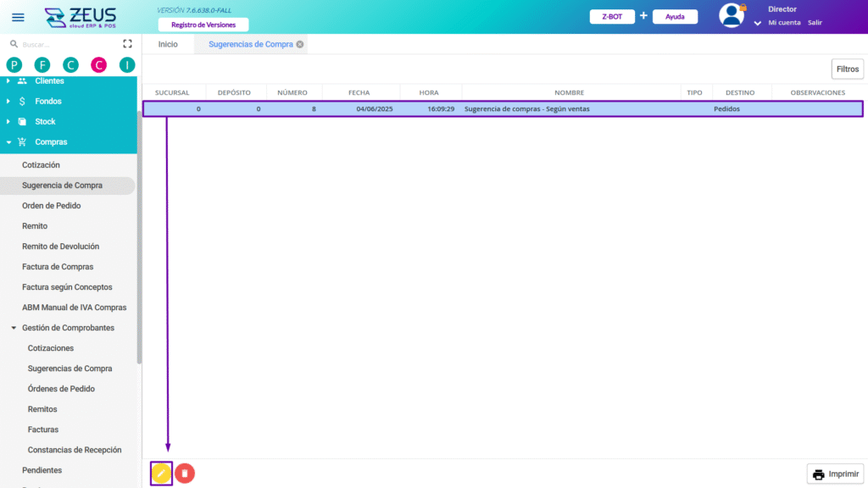Sort by HORA column header
Screen dimensions: 868x488
tap(429, 93)
